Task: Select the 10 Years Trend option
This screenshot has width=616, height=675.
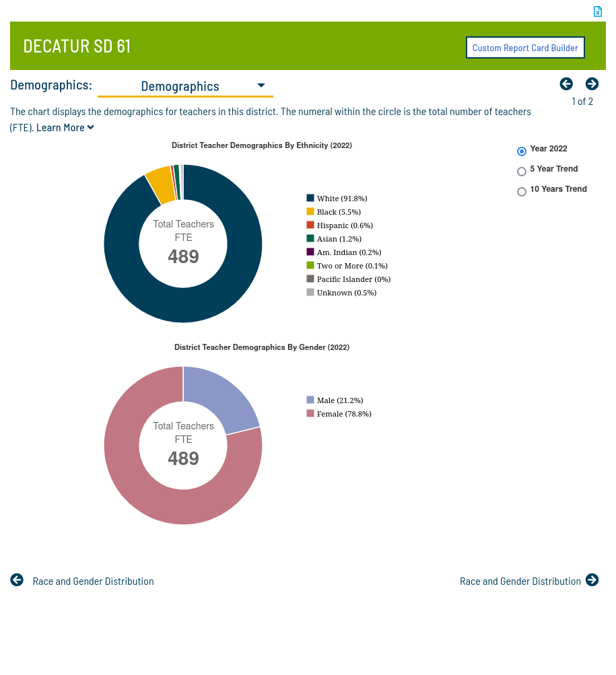Action: tap(522, 192)
